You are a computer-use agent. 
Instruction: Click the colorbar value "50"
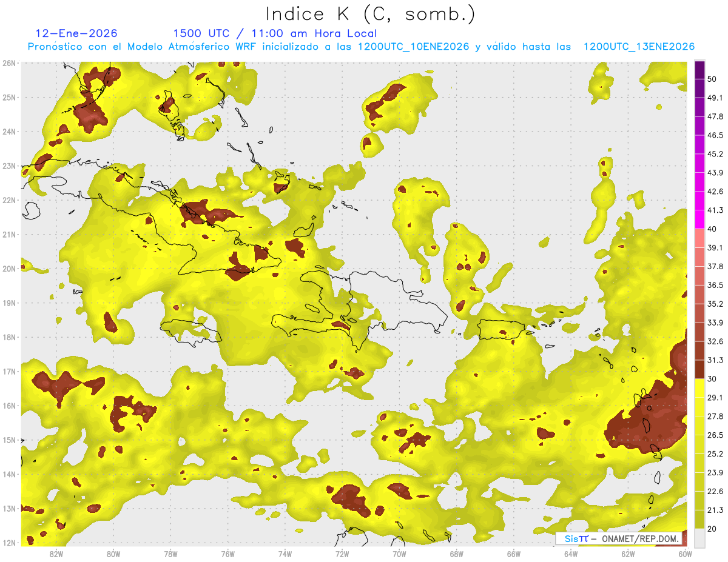point(712,79)
